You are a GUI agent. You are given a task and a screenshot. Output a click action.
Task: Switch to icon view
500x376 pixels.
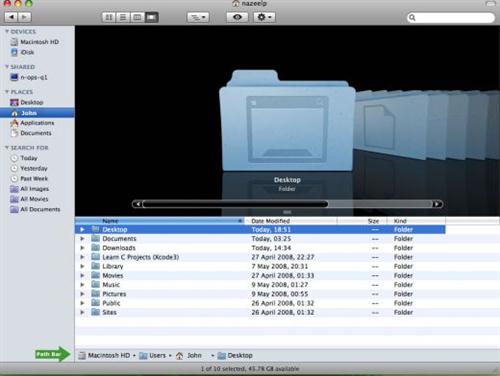click(109, 17)
